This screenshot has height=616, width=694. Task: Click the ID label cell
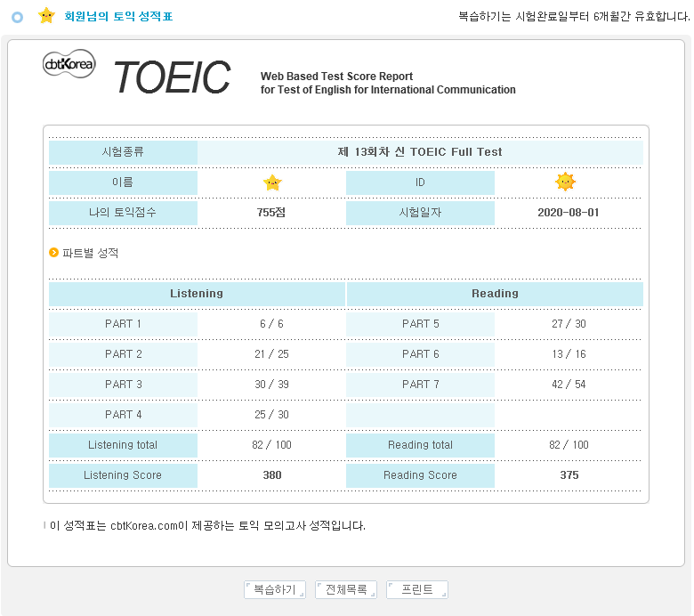(420, 182)
